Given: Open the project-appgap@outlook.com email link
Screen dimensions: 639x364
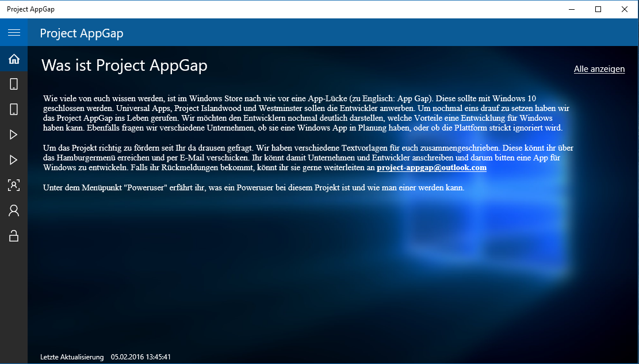Looking at the screenshot, I should pos(431,167).
